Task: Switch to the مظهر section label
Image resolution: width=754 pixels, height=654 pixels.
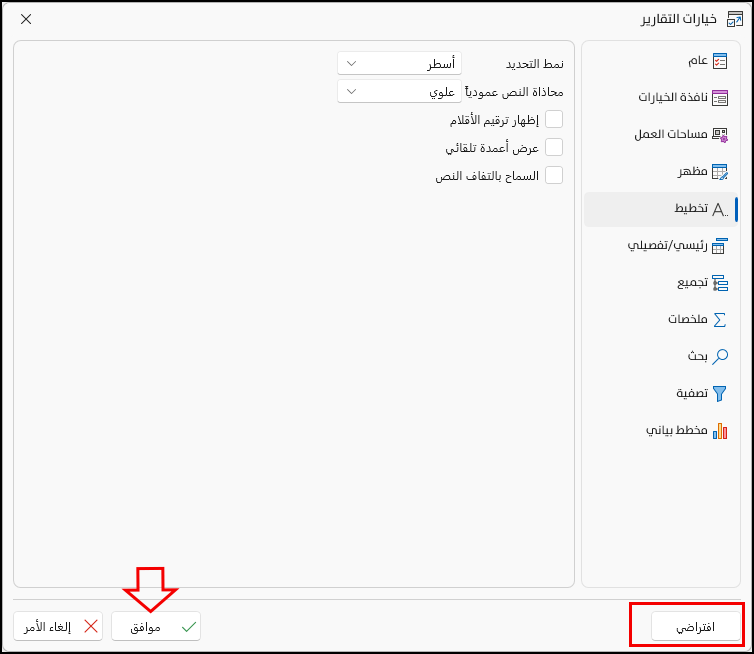Action: [693, 171]
